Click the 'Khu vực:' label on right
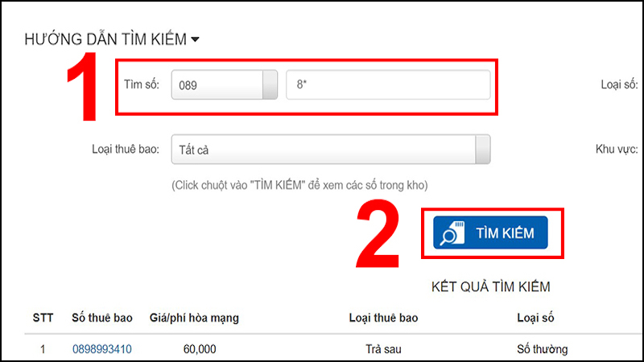Screen dimensions: 644x362 (617, 149)
